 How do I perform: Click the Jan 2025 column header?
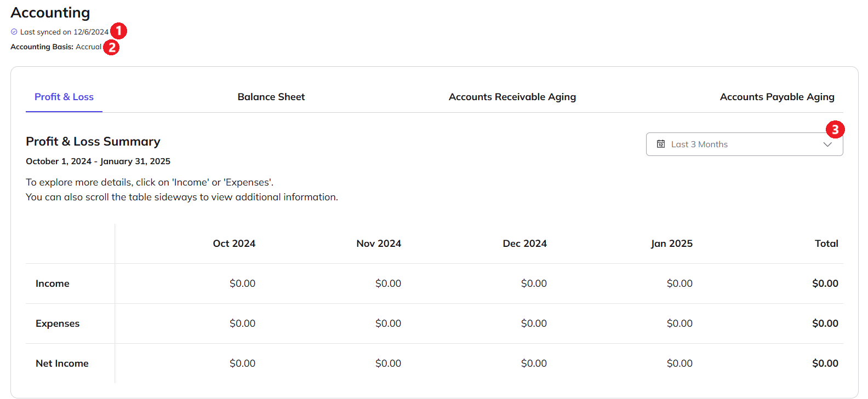pos(672,244)
